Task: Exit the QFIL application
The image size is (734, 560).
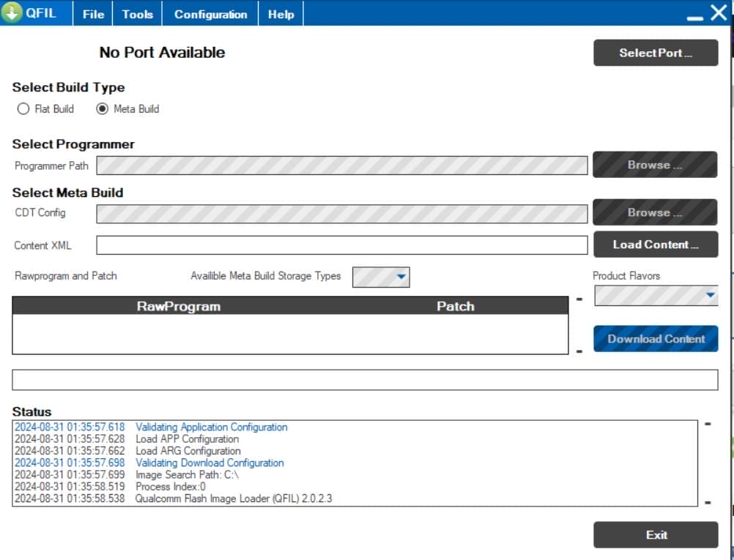Action: pyautogui.click(x=656, y=535)
